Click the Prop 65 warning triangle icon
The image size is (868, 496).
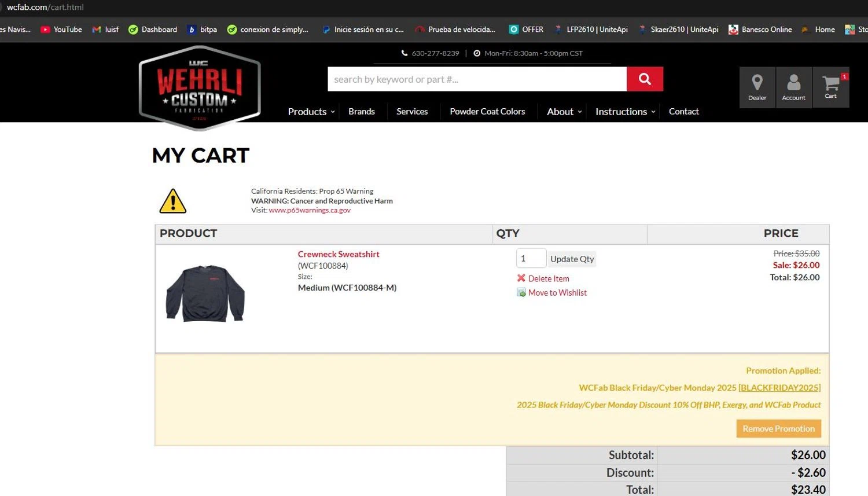point(172,201)
